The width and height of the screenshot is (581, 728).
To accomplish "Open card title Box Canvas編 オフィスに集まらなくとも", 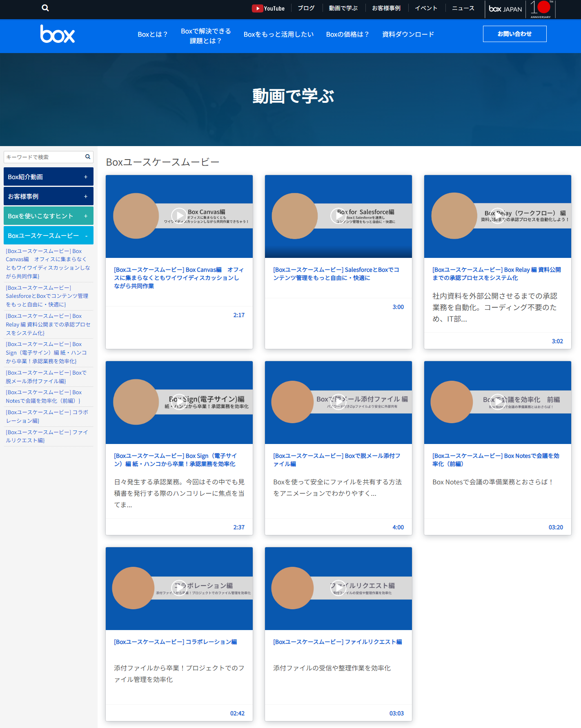I will pyautogui.click(x=179, y=278).
